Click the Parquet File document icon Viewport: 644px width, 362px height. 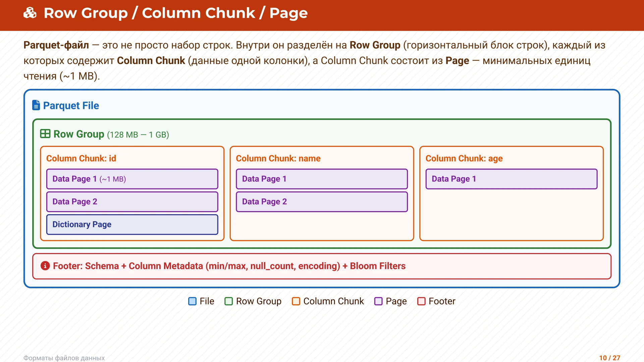[x=36, y=105]
